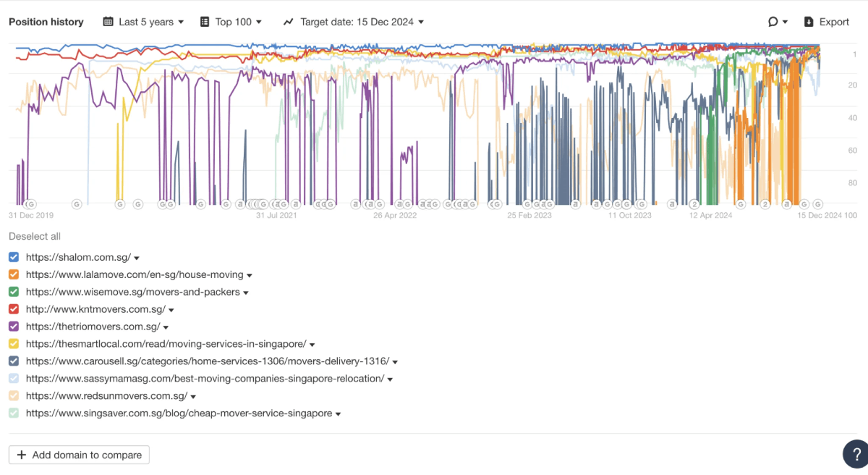868x475 pixels.
Task: Toggle the lalamove house-moving checkbox
Action: 14,274
